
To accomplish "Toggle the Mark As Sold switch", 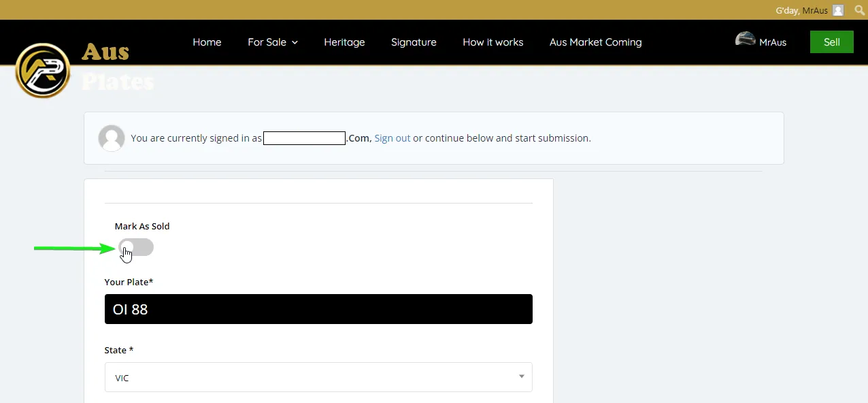I will pyautogui.click(x=136, y=248).
